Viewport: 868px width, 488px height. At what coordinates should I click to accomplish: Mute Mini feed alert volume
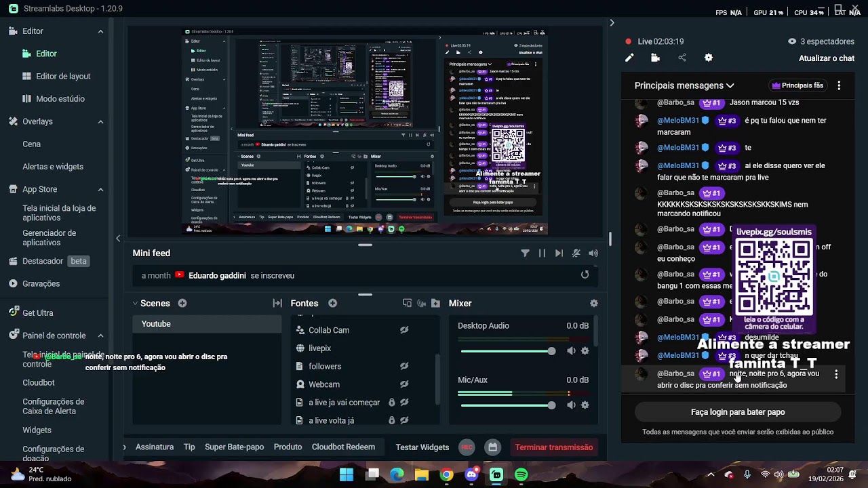pyautogui.click(x=593, y=253)
